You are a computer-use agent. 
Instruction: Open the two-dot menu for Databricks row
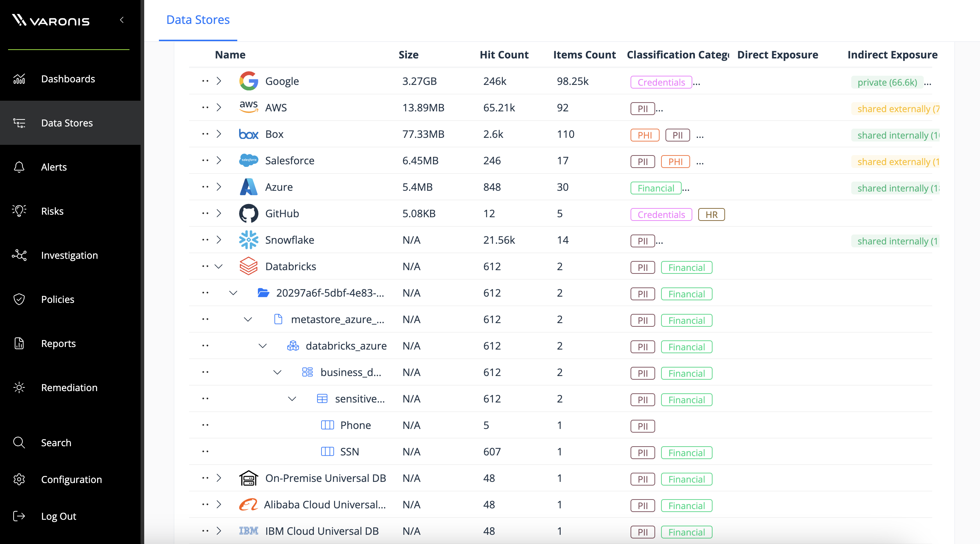click(x=205, y=266)
